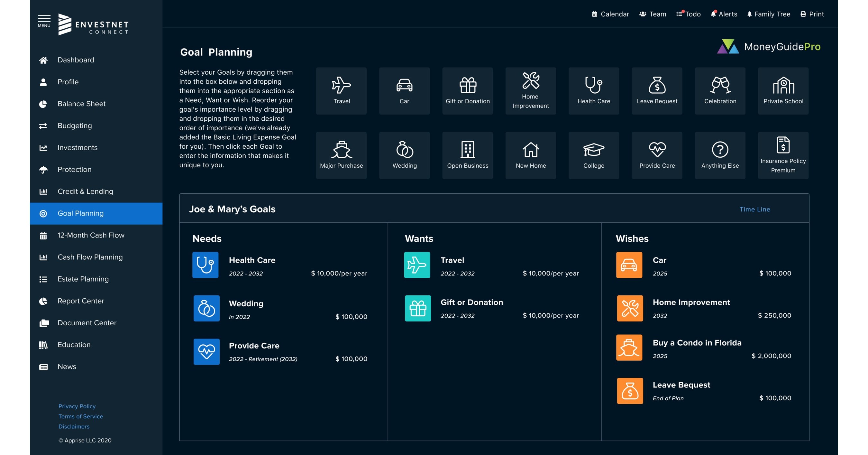Open the Privacy Policy link
868x455 pixels.
click(77, 406)
